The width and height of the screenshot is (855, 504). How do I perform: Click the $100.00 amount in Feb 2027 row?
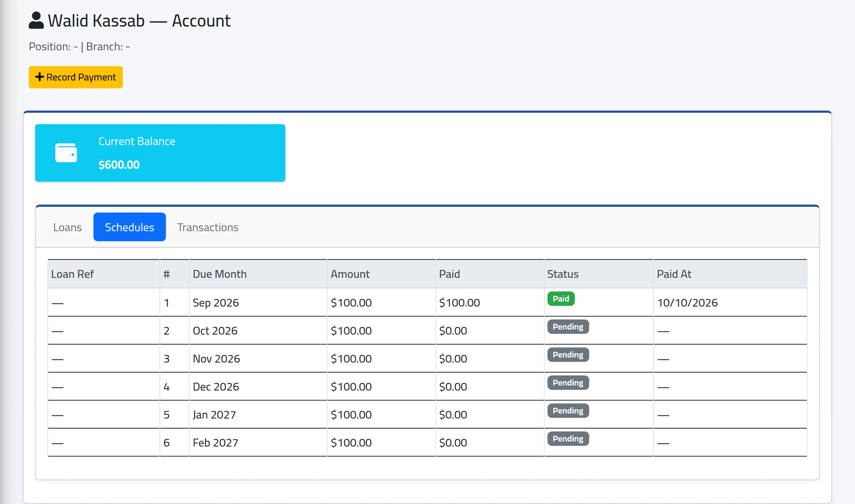[351, 443]
